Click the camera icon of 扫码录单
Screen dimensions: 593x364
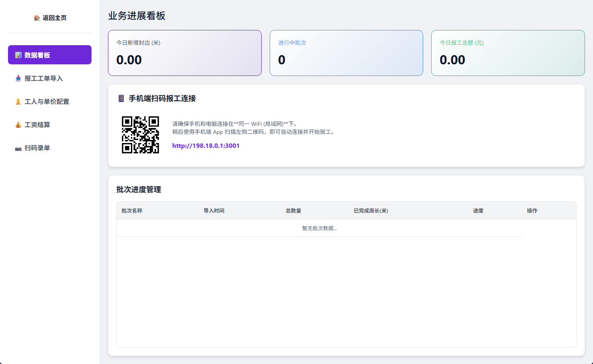pyautogui.click(x=18, y=148)
